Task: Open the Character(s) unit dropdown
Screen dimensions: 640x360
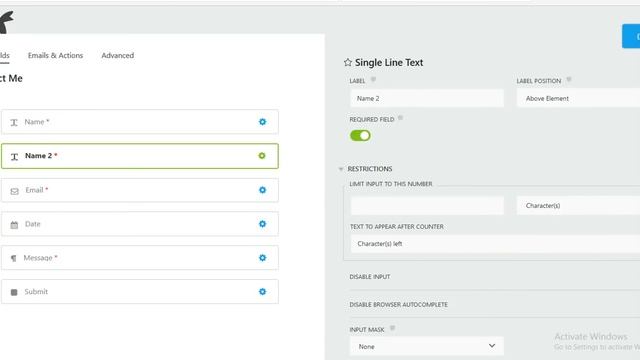Action: (578, 205)
